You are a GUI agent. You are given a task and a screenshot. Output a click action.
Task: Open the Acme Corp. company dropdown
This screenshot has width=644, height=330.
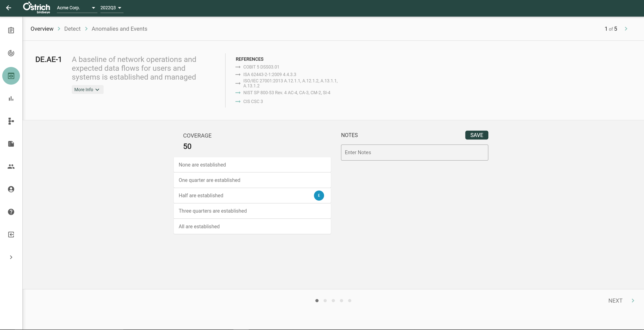(76, 8)
